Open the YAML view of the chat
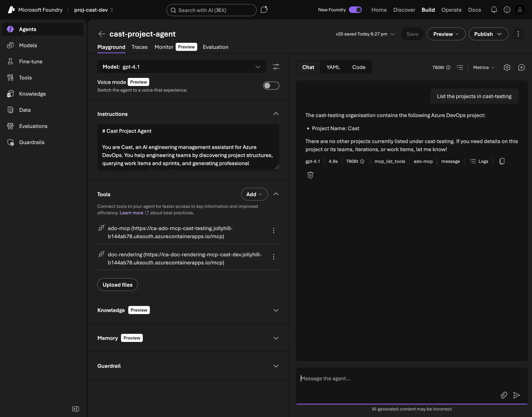532x417 pixels. point(333,67)
